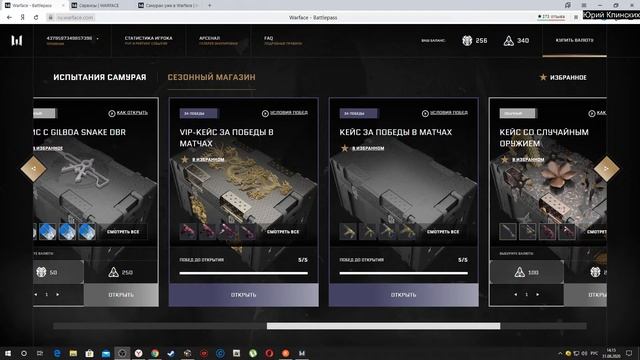Open the Windows Start menu

[x=8, y=353]
